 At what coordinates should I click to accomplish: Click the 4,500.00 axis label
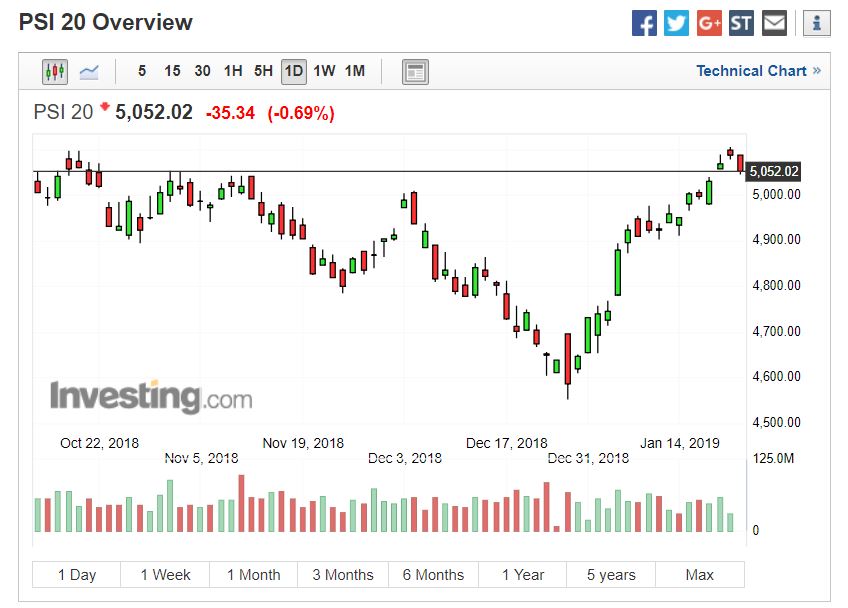[776, 422]
